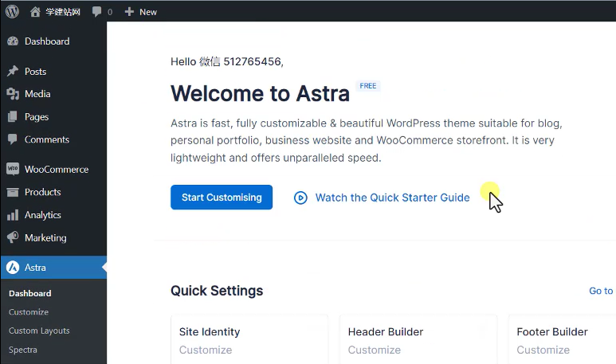This screenshot has width=616, height=364.
Task: Click the WooCommerce icon in sidebar
Action: coord(13,170)
